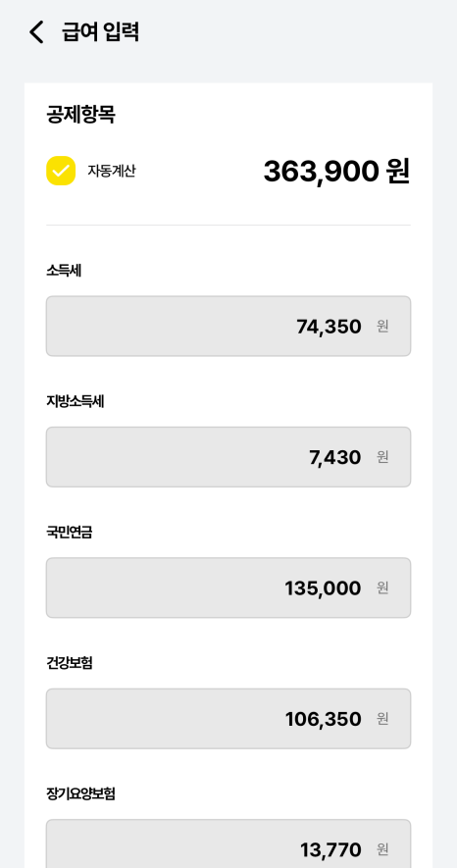Click the 건강보험 field label
The height and width of the screenshot is (868, 457).
(70, 663)
